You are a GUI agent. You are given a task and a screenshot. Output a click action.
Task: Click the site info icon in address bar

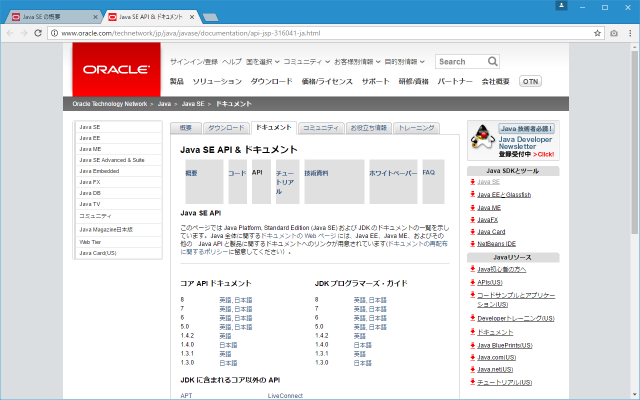point(54,33)
